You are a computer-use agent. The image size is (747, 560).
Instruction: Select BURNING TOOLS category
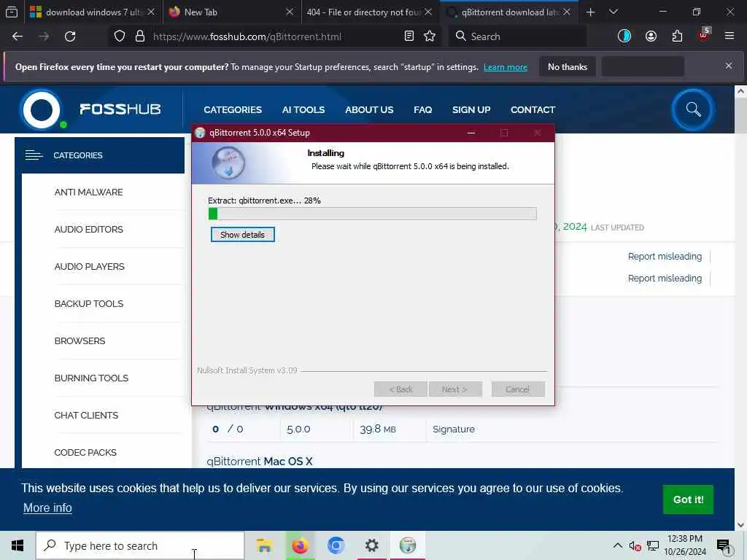(91, 378)
